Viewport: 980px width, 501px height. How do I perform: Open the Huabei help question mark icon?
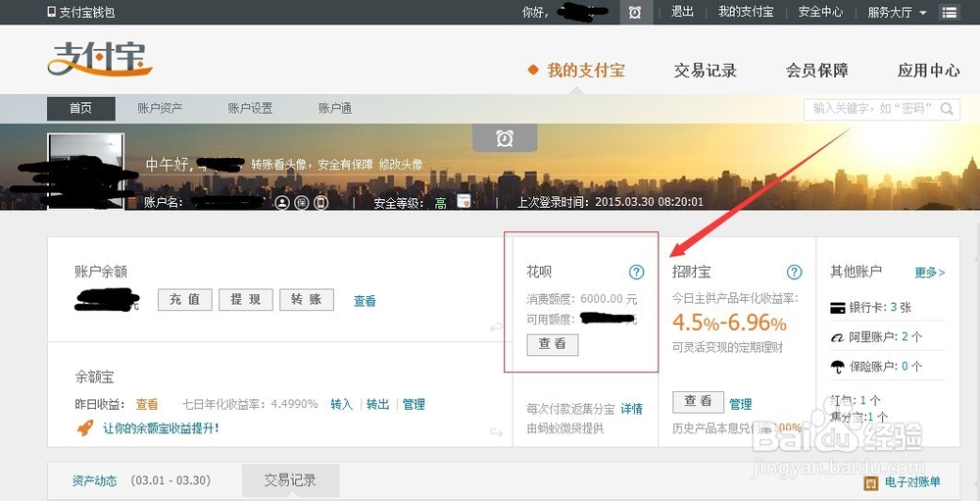pyautogui.click(x=636, y=273)
